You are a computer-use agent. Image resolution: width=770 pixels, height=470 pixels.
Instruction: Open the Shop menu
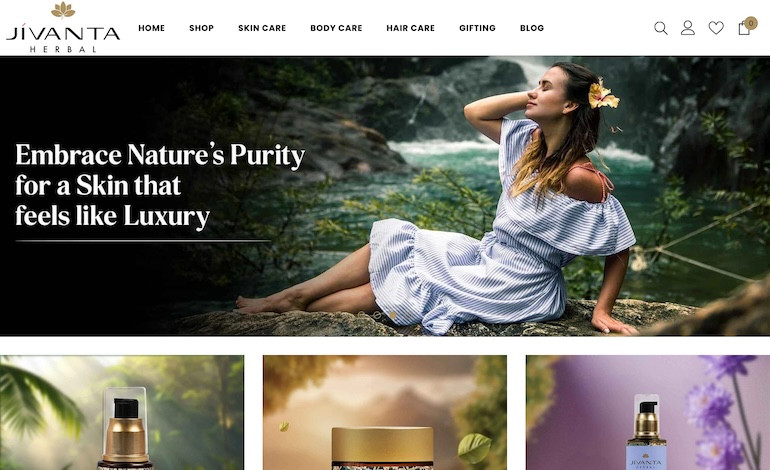[x=201, y=28]
